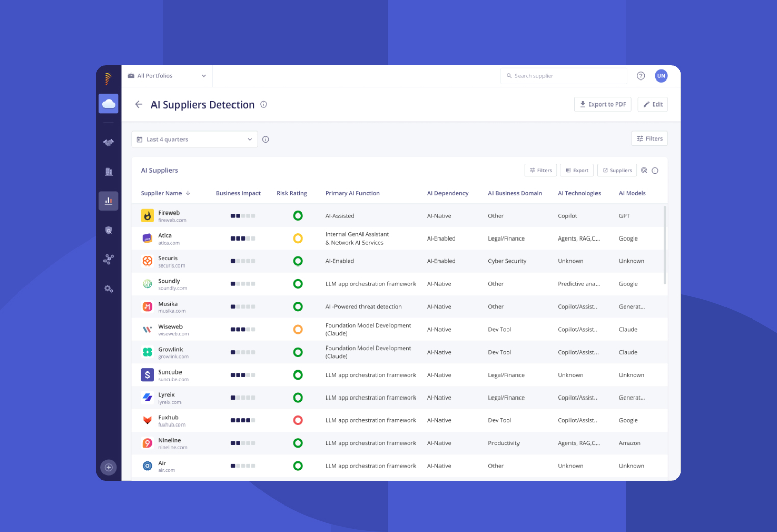The width and height of the screenshot is (777, 532).
Task: Click the info icon beside AI Suppliers Detection title
Action: pyautogui.click(x=264, y=104)
